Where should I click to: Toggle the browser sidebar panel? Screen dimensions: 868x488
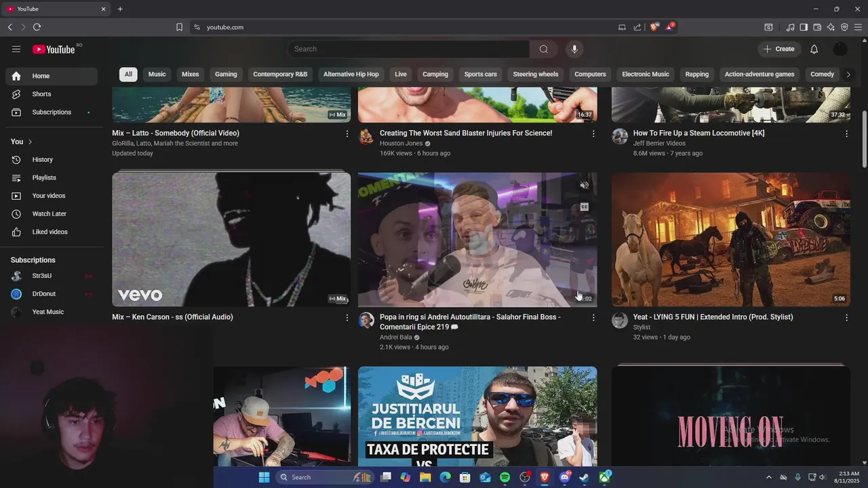click(x=804, y=27)
